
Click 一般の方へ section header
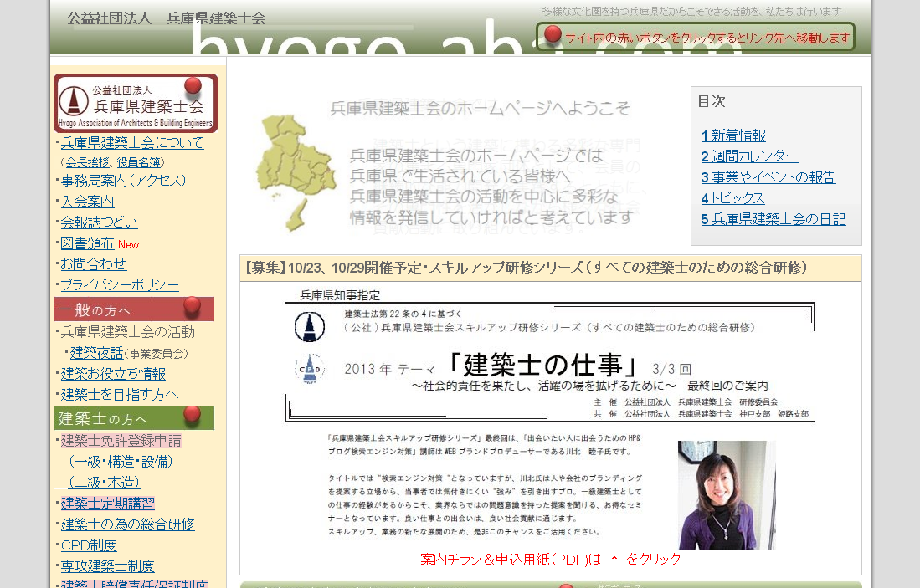pos(135,309)
